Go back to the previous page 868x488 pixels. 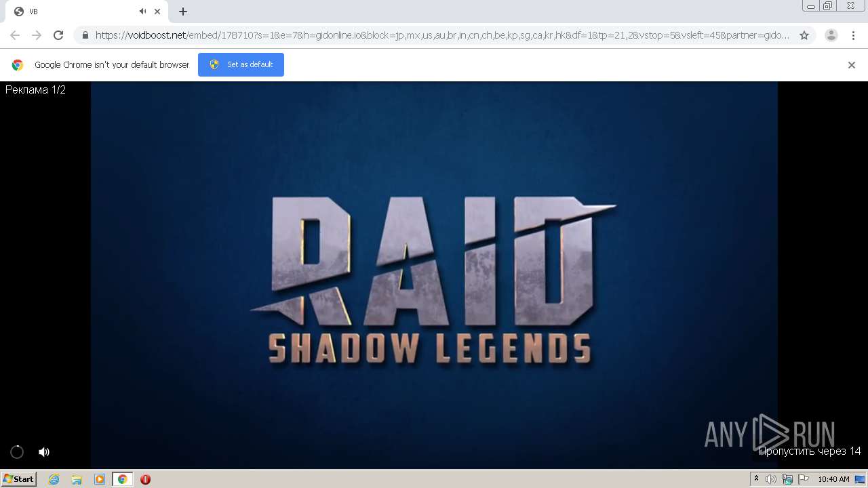click(x=15, y=35)
